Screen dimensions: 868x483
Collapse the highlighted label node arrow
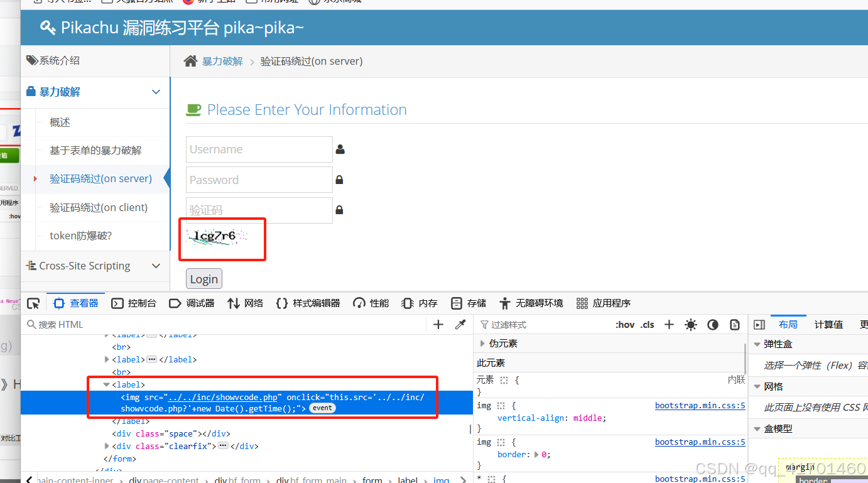(107, 384)
